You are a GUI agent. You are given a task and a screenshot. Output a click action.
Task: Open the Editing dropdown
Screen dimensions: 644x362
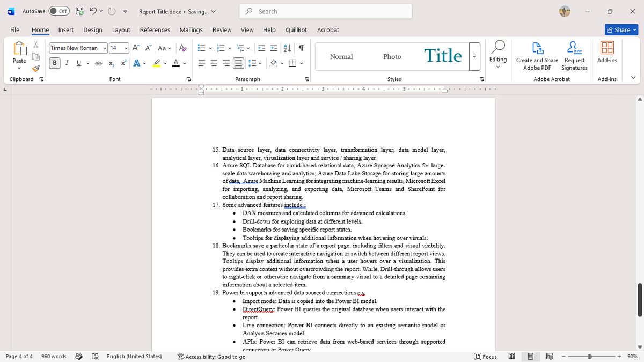498,56
